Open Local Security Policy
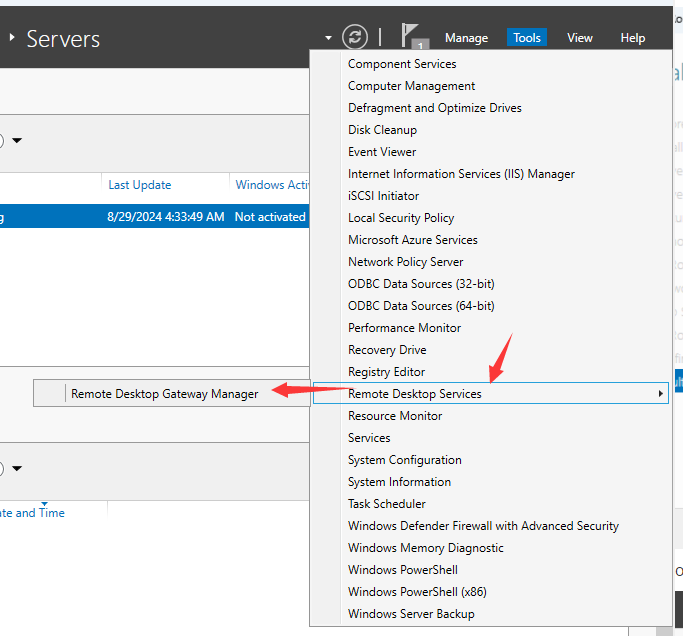 point(401,218)
